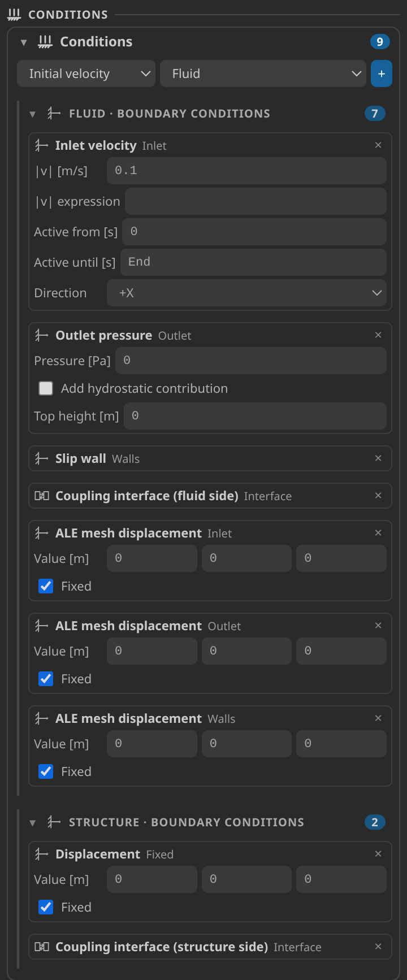Remove ALE mesh displacement Outlet condition
The width and height of the screenshot is (407, 980).
click(378, 626)
